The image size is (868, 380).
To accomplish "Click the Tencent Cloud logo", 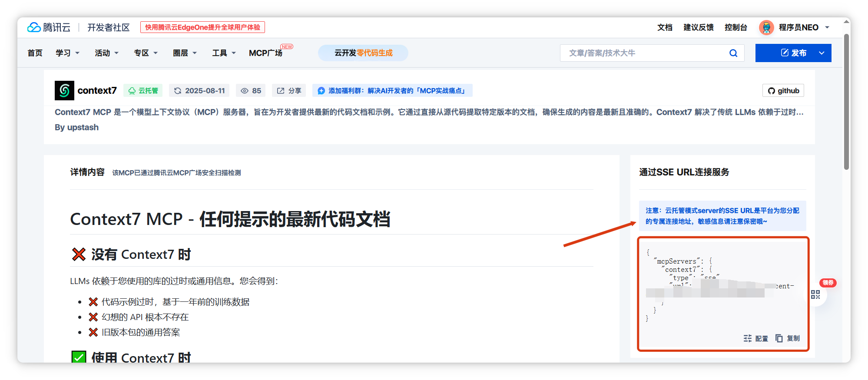I will (x=49, y=27).
